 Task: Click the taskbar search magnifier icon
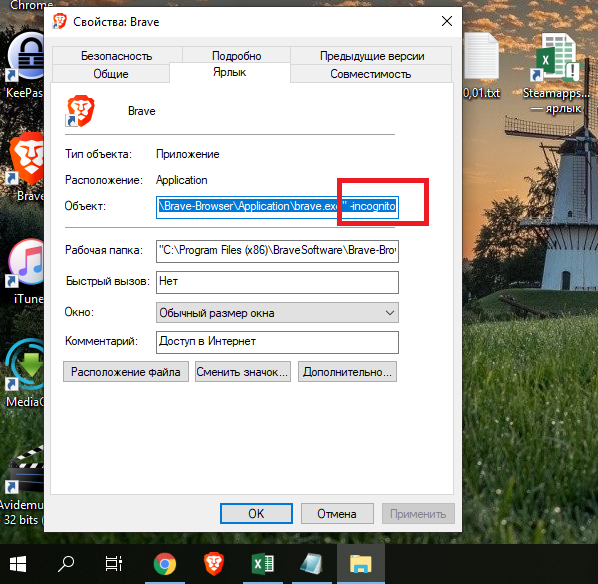pos(66,564)
